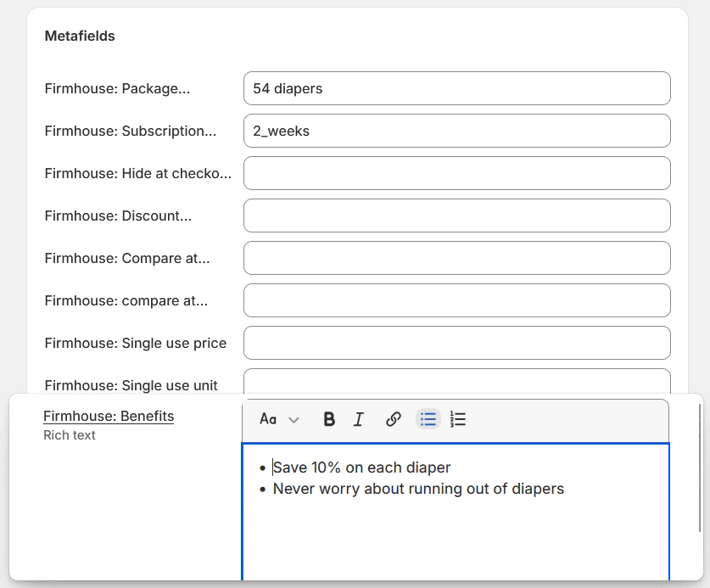Toggle bold formatting in Benefits editor
The width and height of the screenshot is (710, 588).
pyautogui.click(x=329, y=419)
